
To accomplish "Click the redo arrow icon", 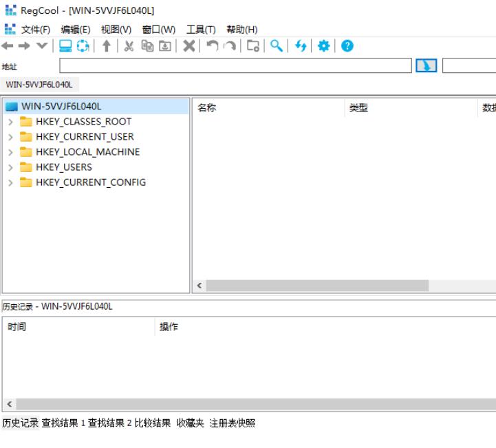I will coord(230,46).
